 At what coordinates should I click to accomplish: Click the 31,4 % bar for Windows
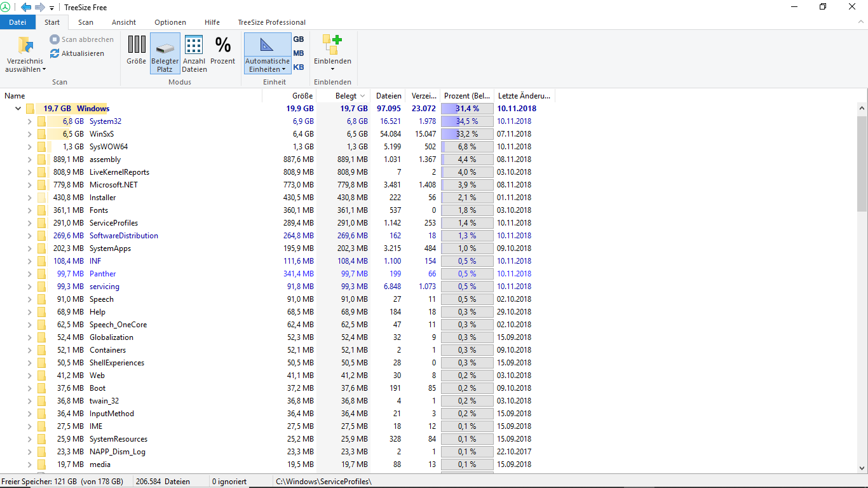tap(467, 109)
